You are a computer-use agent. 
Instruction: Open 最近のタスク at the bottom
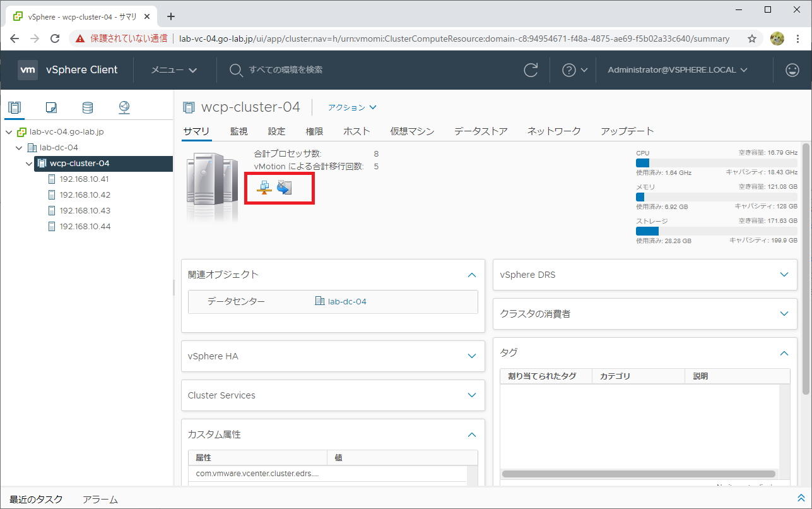pyautogui.click(x=36, y=499)
